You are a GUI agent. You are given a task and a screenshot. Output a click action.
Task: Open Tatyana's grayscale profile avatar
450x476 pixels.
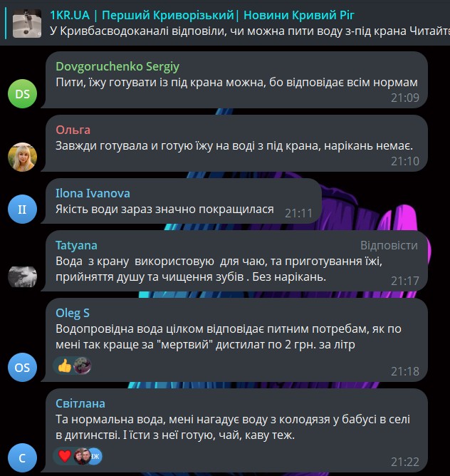(x=23, y=276)
